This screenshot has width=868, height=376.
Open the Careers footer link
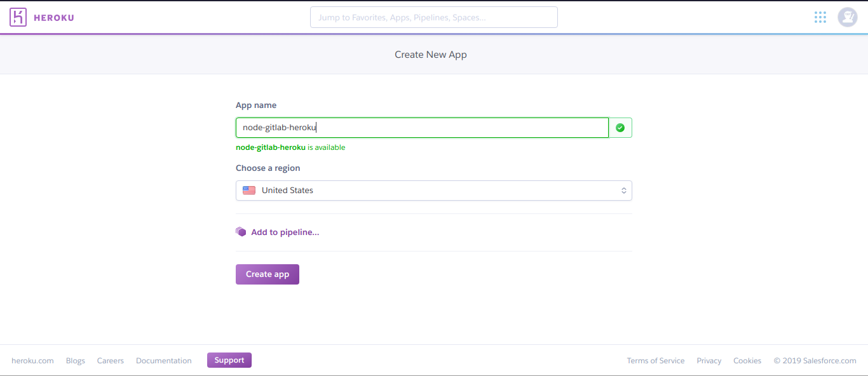111,361
